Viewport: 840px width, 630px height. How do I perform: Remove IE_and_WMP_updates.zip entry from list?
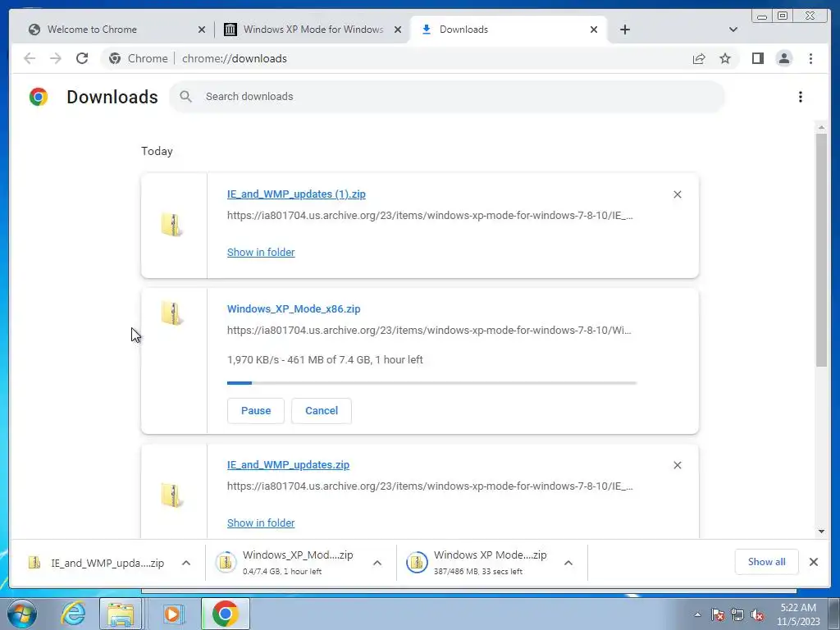677,465
